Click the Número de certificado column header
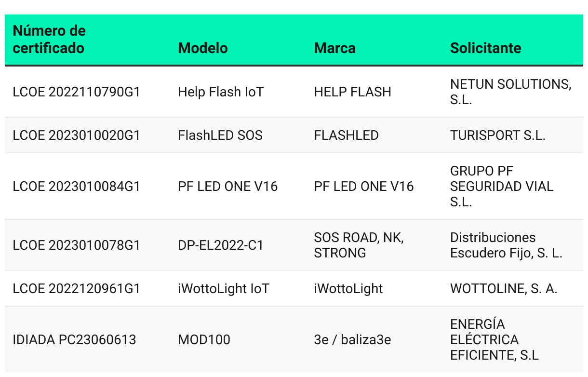588x377 pixels. (49, 40)
